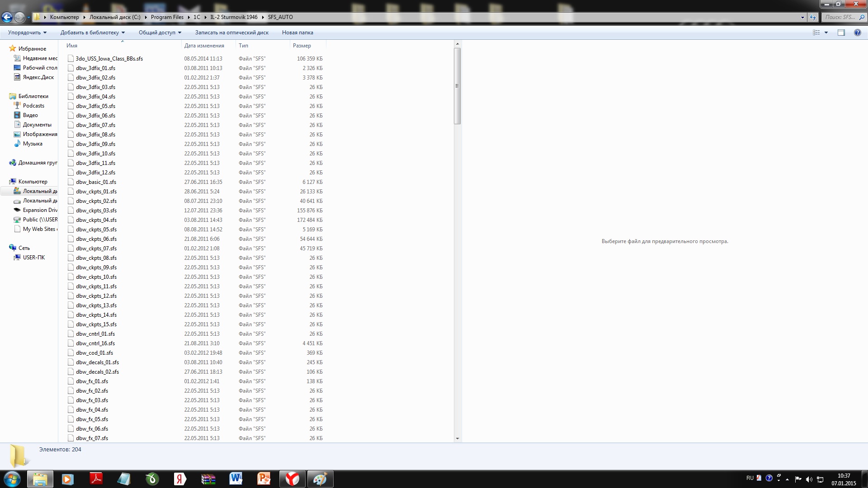Open the Adobe Reader taskbar icon
This screenshot has width=868, height=488.
pos(96,479)
